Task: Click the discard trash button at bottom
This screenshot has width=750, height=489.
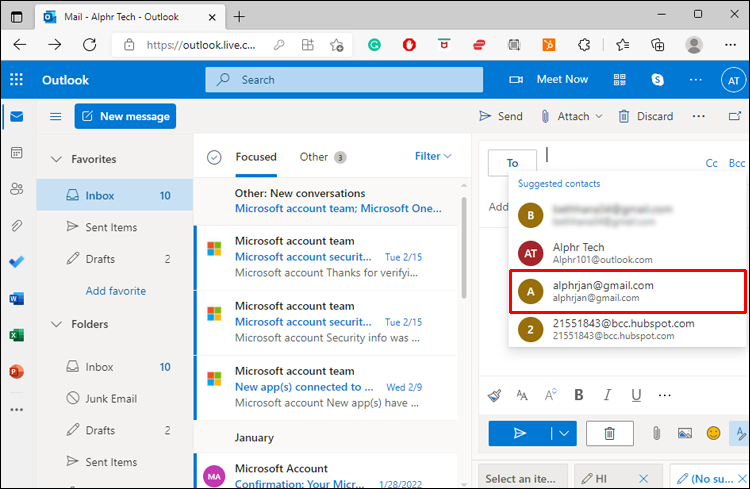Action: click(x=609, y=433)
